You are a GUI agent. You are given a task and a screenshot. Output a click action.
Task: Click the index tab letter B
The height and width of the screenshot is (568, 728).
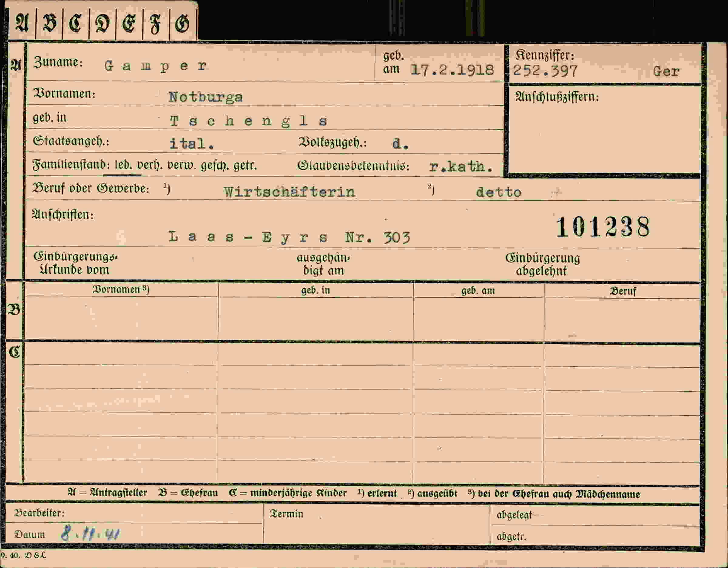tap(49, 23)
